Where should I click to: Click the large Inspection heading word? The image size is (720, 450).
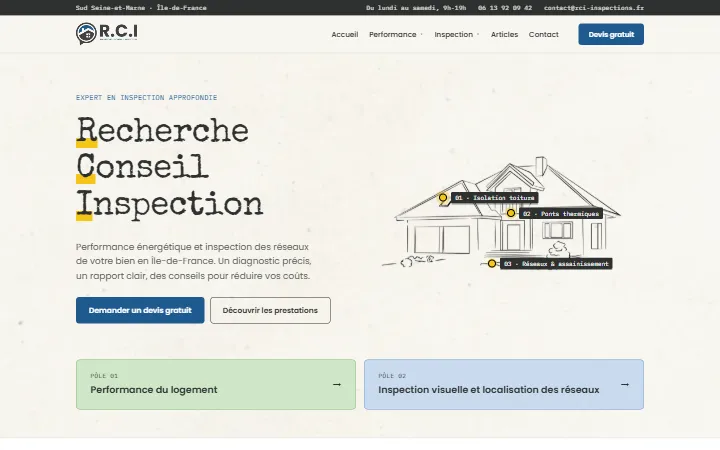169,205
